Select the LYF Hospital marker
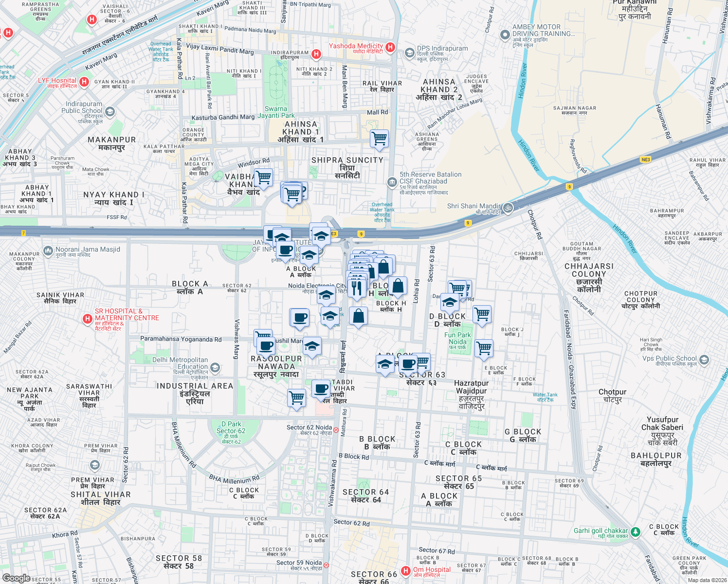The width and height of the screenshot is (728, 584). click(x=84, y=81)
